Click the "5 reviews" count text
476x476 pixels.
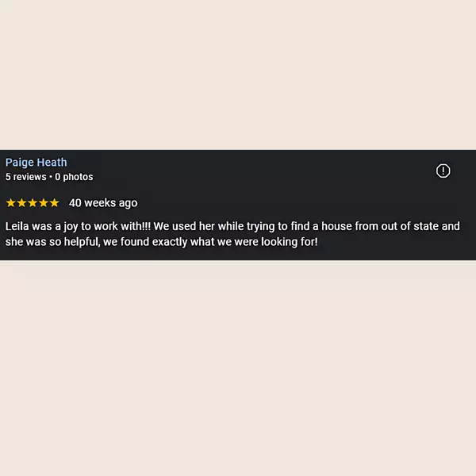coord(26,177)
